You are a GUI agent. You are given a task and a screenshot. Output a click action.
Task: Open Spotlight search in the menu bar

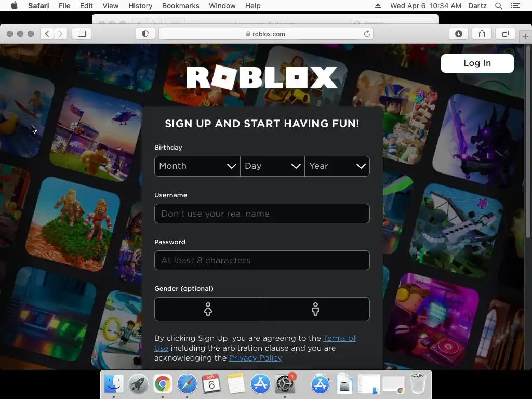coord(499,6)
